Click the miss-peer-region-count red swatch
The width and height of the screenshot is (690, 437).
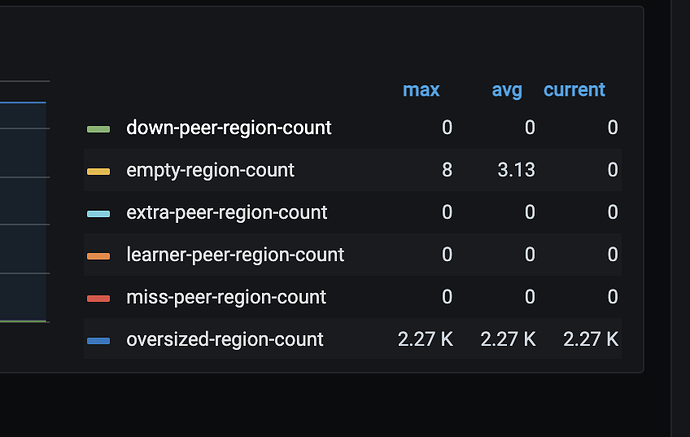pos(98,298)
